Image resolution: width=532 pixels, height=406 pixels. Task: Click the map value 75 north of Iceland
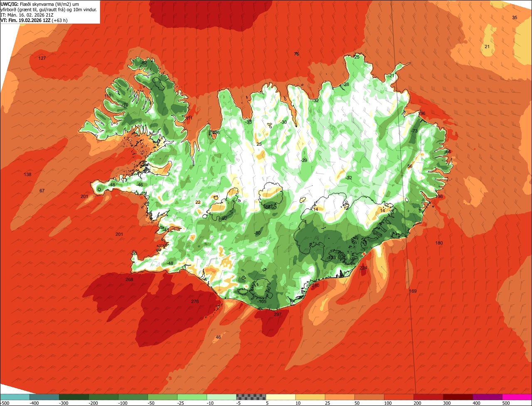tap(296, 54)
